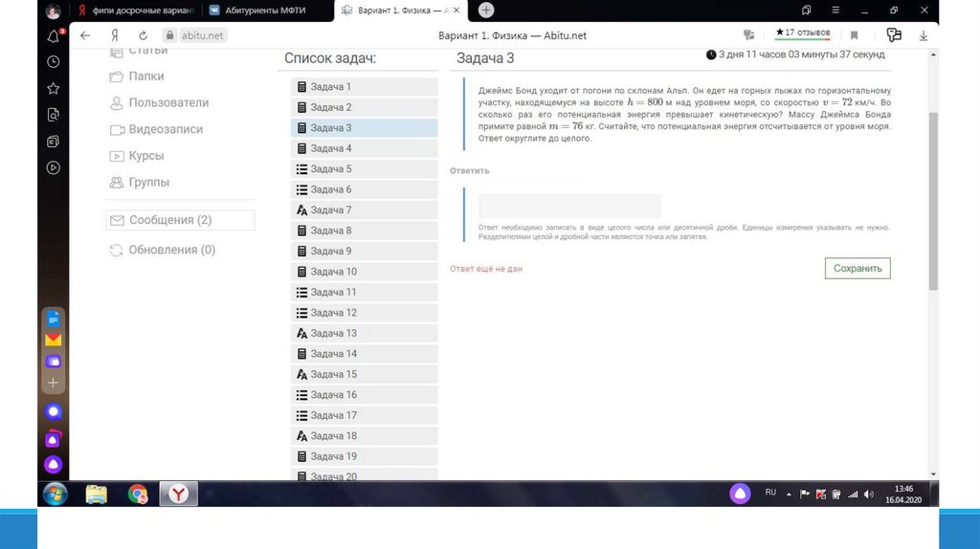Select Задача 18 in list

364,436
